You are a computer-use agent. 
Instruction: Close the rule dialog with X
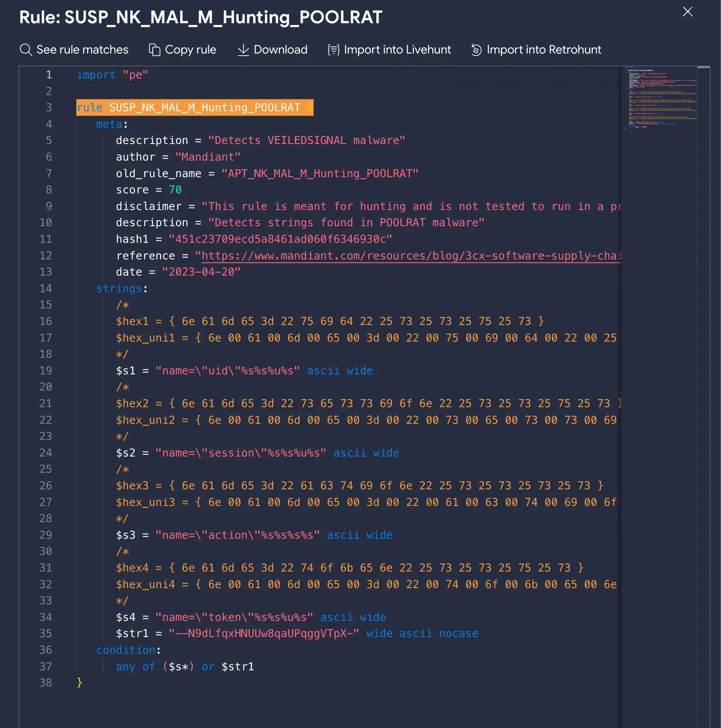[688, 12]
